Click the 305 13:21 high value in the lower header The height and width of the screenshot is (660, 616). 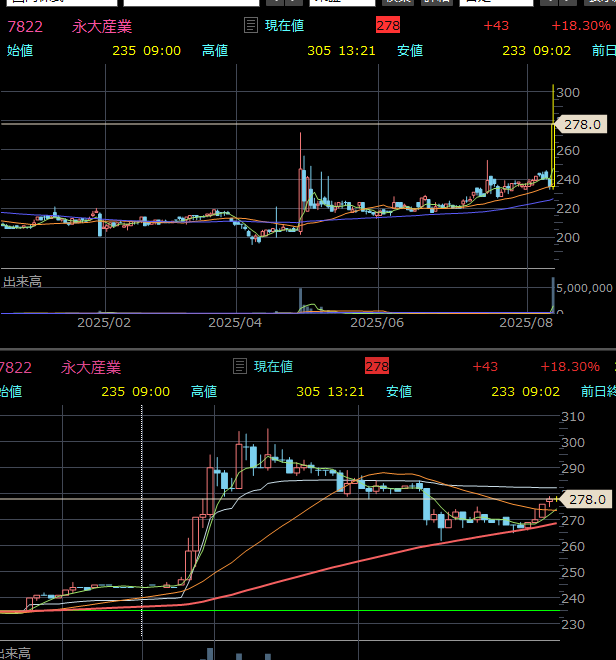(x=330, y=391)
